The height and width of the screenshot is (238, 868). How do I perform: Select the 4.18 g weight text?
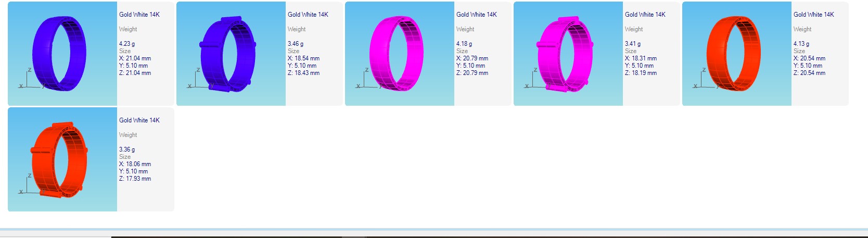click(x=464, y=44)
